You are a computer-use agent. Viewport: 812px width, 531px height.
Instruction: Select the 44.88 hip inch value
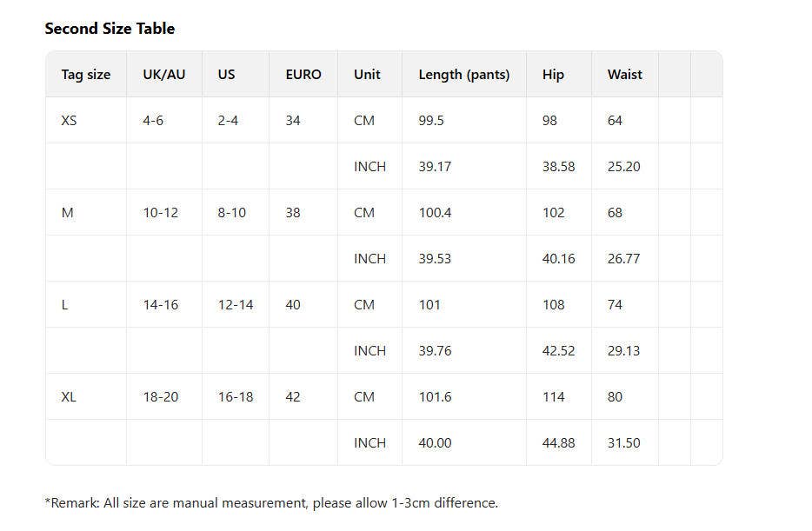558,443
